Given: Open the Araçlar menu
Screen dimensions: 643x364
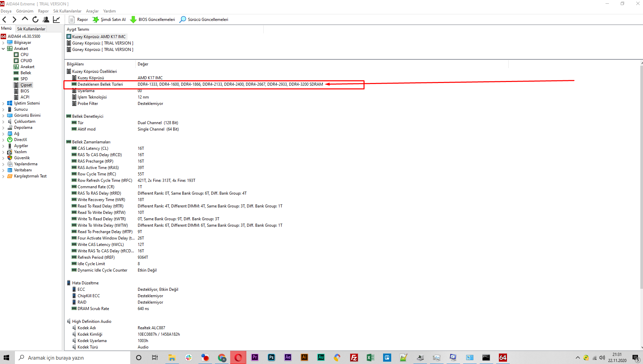Looking at the screenshot, I should click(92, 11).
